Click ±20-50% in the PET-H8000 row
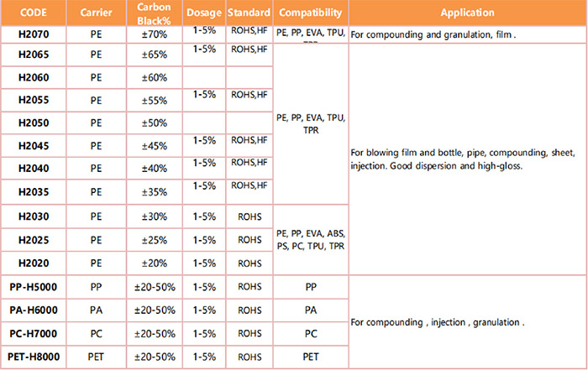 (155, 357)
